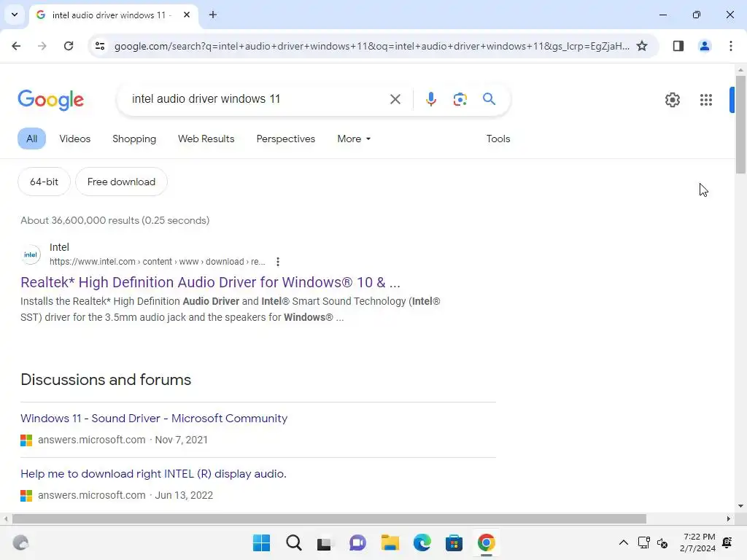Switch to Web Results tab
Image resolution: width=747 pixels, height=560 pixels.
(206, 139)
